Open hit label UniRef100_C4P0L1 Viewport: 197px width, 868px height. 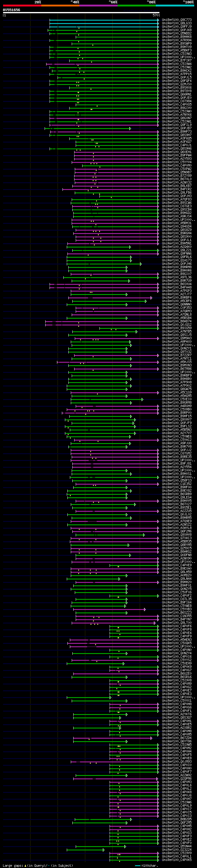click(177, 857)
